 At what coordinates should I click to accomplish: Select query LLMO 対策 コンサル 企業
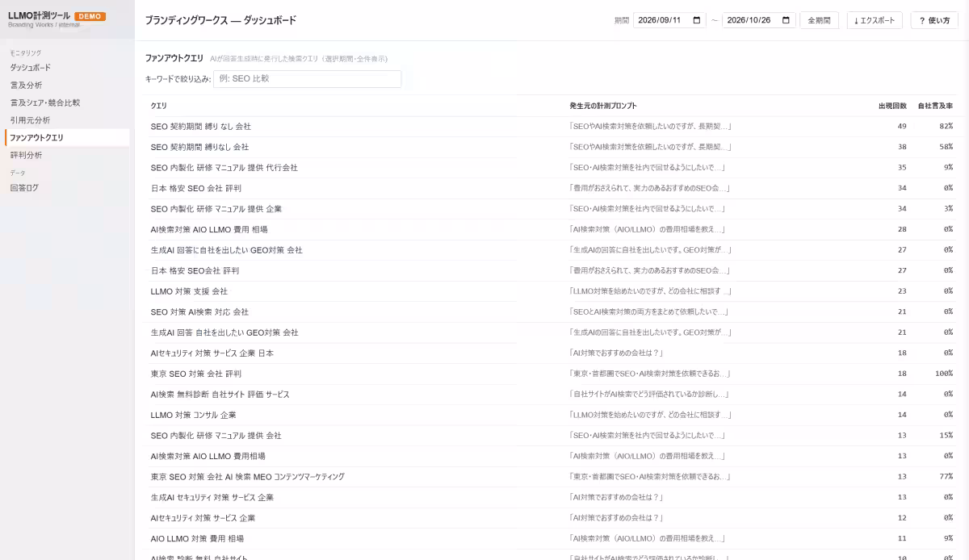pos(194,415)
